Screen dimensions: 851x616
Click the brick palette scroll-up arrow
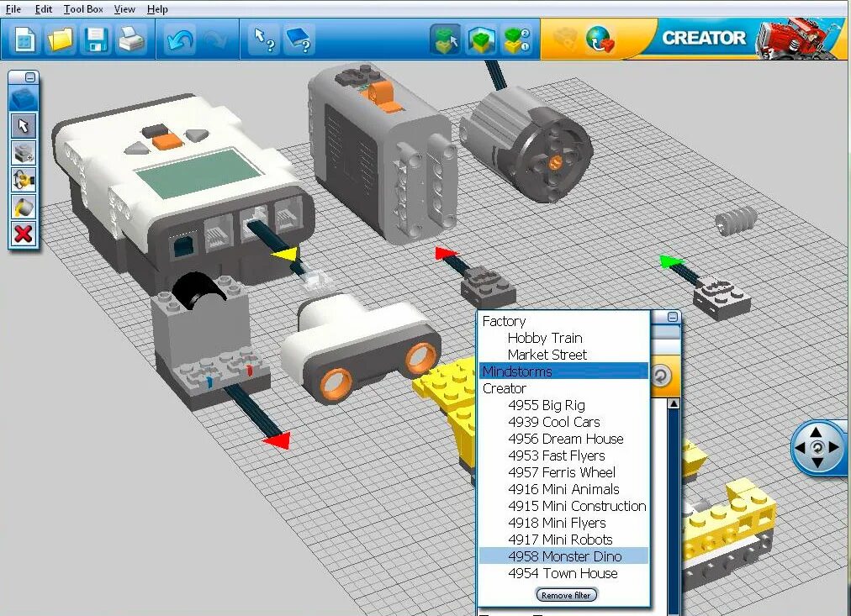coord(674,404)
